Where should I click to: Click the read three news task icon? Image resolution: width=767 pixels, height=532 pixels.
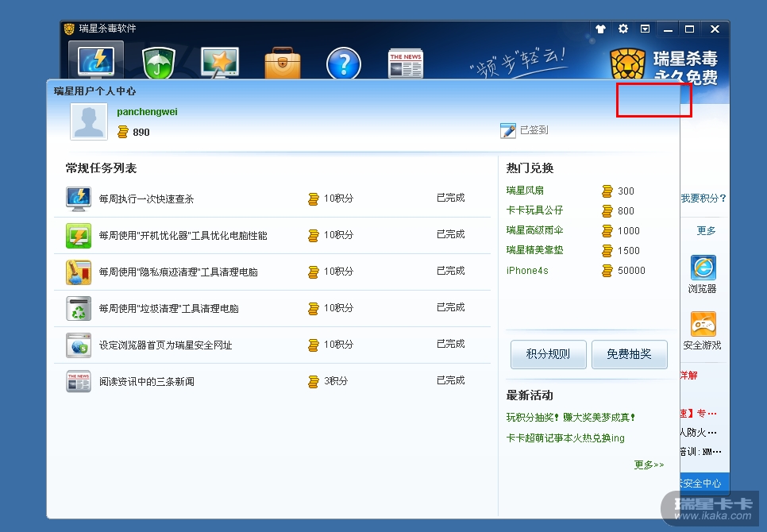pyautogui.click(x=79, y=381)
